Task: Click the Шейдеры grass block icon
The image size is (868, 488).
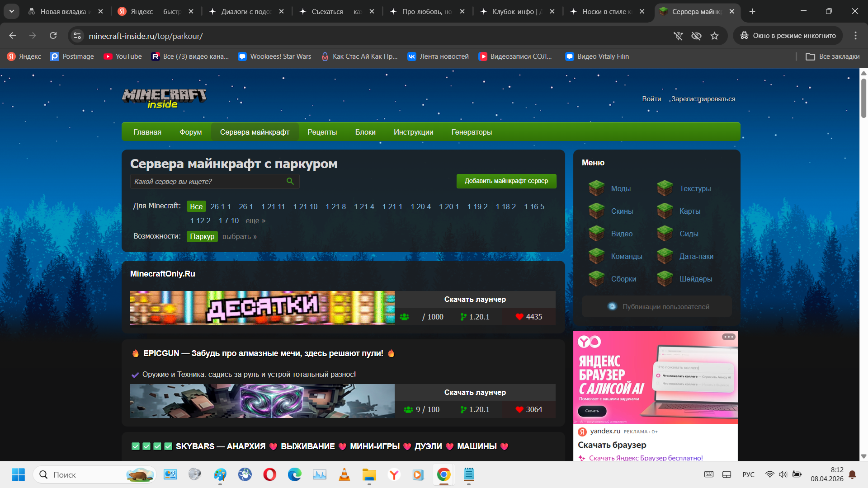Action: tap(665, 278)
